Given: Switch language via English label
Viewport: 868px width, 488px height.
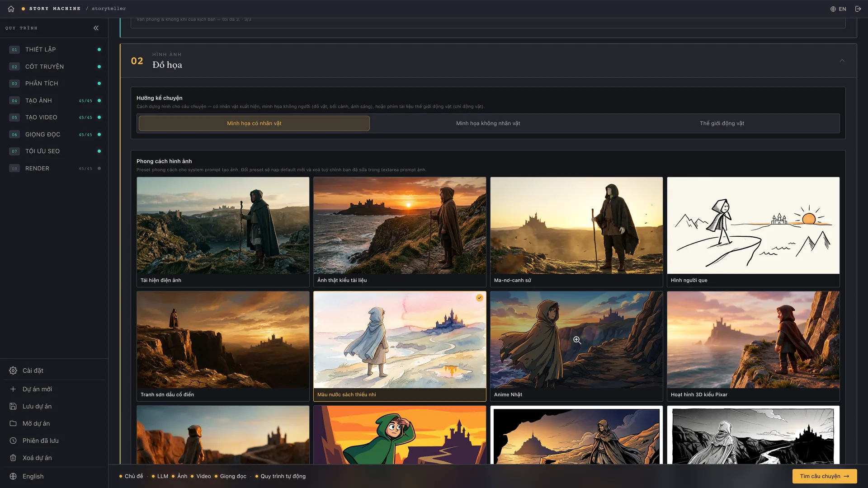Looking at the screenshot, I should coord(33,476).
